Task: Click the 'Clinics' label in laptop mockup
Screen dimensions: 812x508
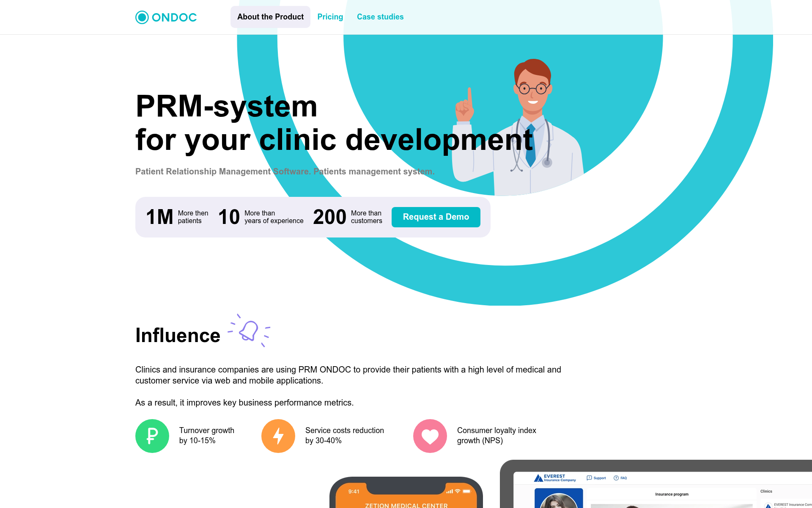Action: pos(766,491)
